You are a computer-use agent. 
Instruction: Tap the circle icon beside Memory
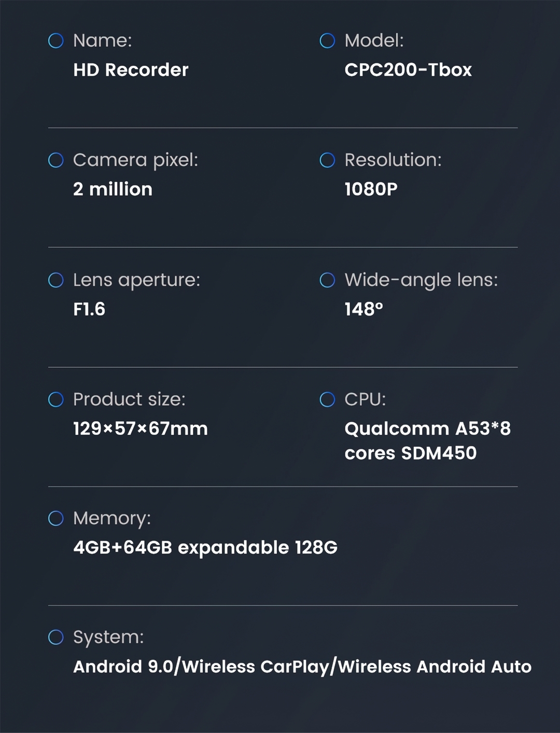(56, 518)
